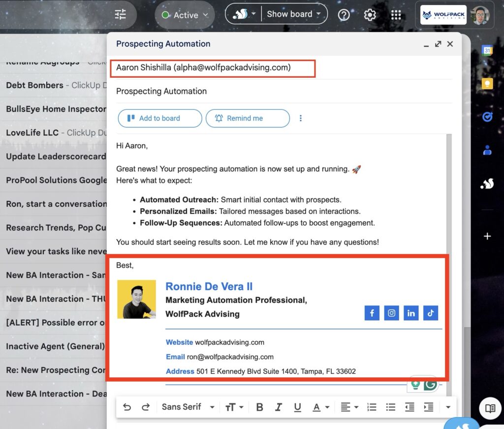Toggle Italic formatting
Viewport: 504px width, 429px height.
(279, 407)
